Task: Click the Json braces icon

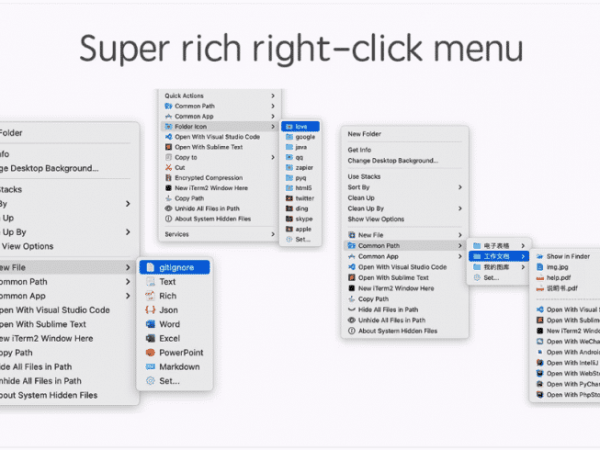Action: (150, 310)
